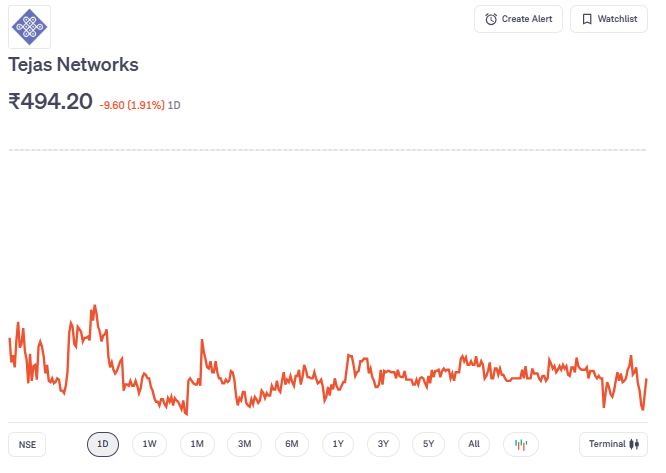
Task: Select the 1D time range
Action: [103, 444]
